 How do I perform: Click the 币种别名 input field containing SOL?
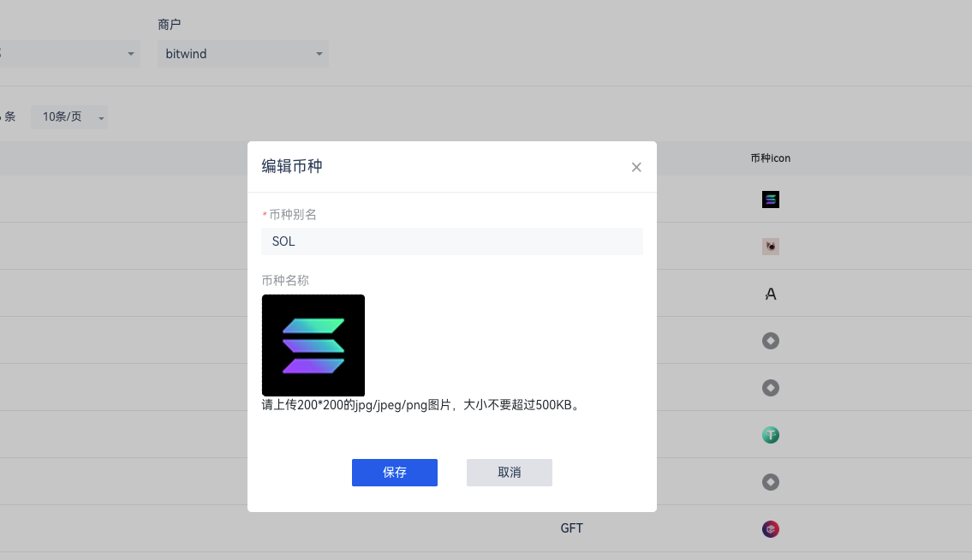click(x=452, y=241)
